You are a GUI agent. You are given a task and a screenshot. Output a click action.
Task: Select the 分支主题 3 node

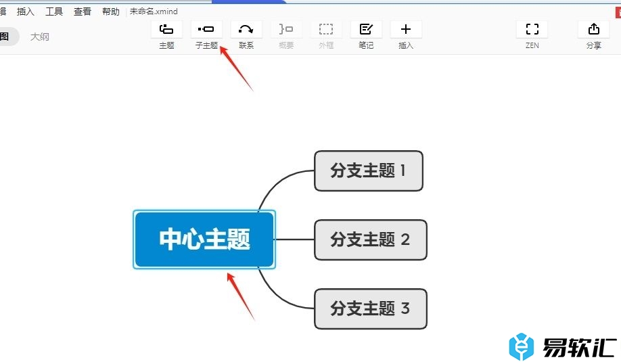point(371,309)
